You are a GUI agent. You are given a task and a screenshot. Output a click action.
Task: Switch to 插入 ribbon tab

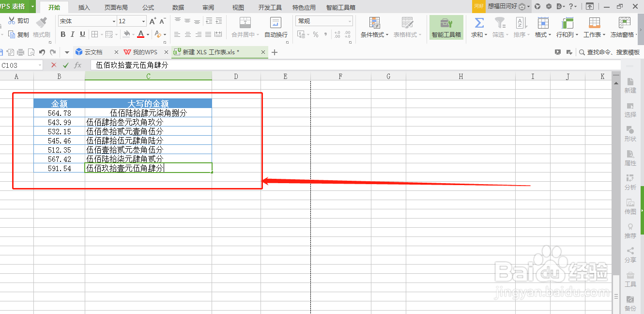point(84,8)
